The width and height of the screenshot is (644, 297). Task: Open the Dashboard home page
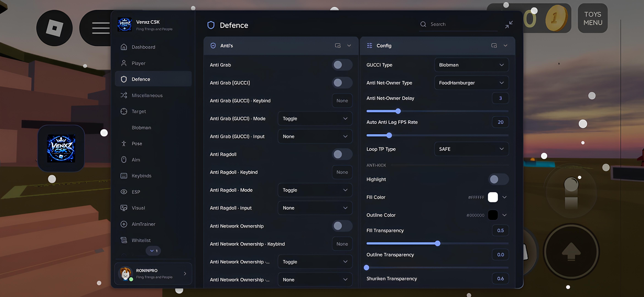[x=153, y=47]
